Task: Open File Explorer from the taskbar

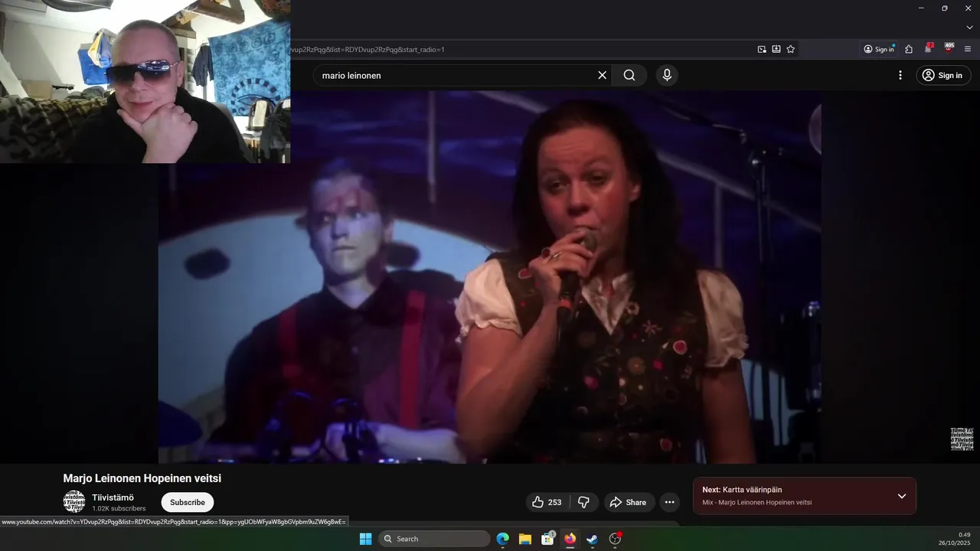Action: click(525, 539)
